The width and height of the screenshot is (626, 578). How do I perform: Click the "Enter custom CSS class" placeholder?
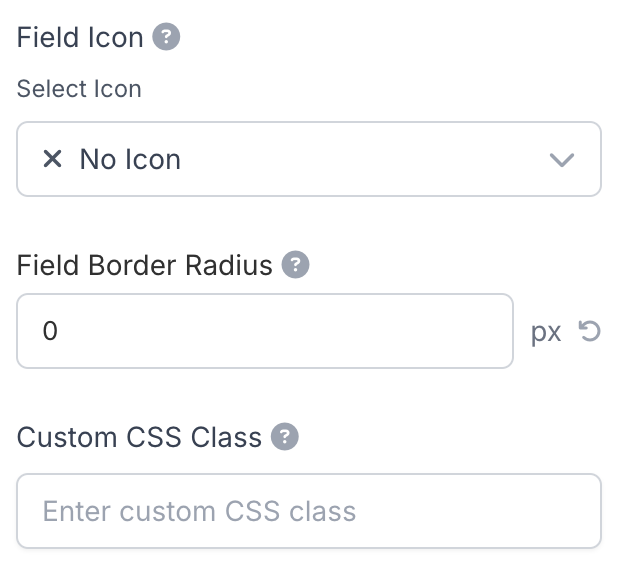(x=199, y=512)
